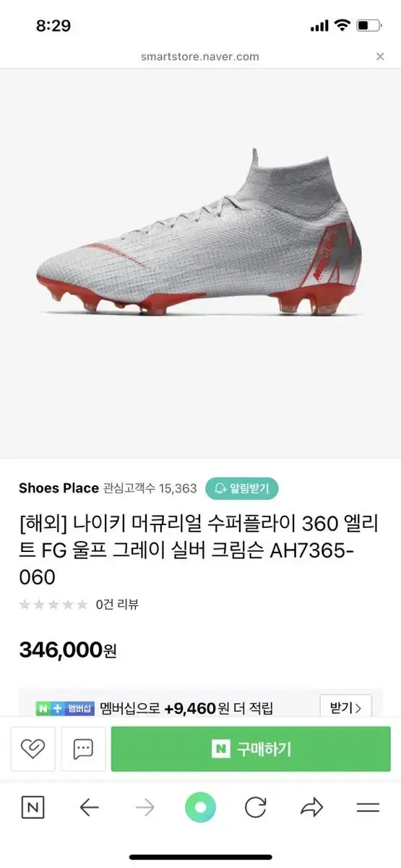Tap the N+ 멤버십 badge

pos(65,709)
